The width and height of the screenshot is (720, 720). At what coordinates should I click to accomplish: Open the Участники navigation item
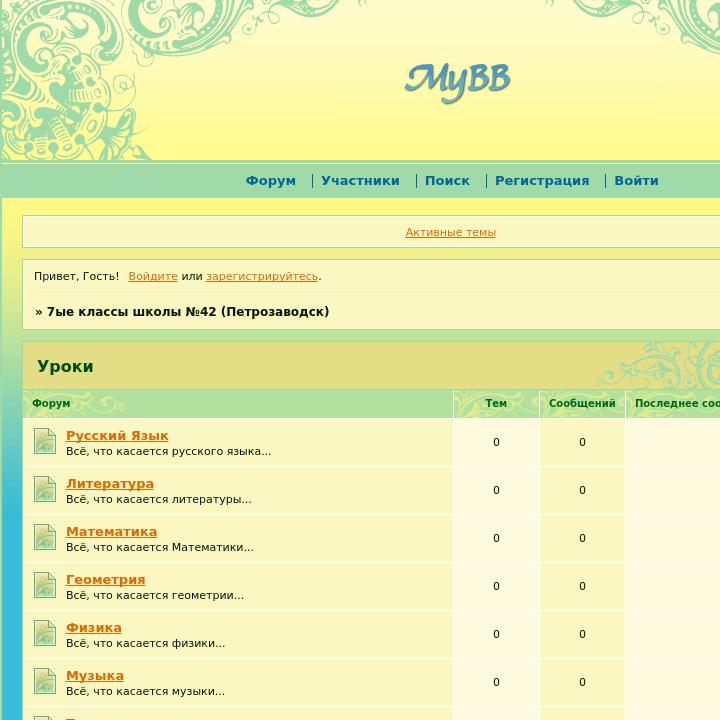coord(360,180)
